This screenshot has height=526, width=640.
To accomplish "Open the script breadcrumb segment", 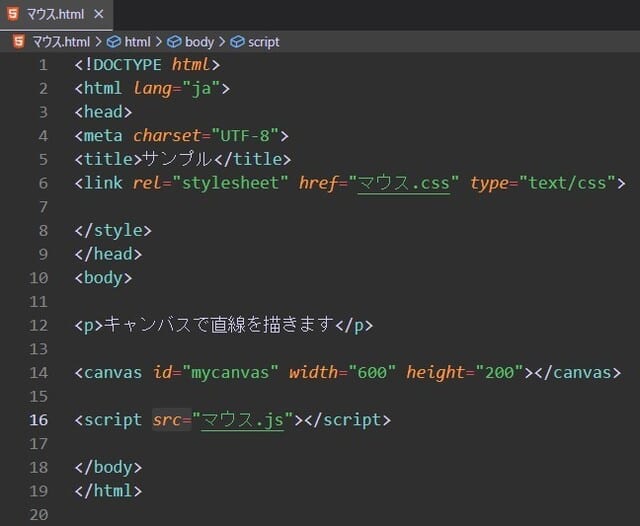I will point(264,42).
